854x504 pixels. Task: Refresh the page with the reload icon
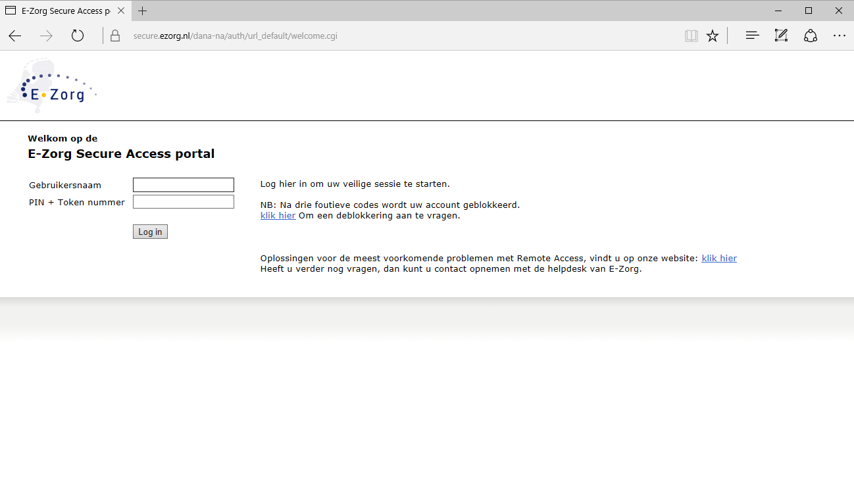point(78,36)
